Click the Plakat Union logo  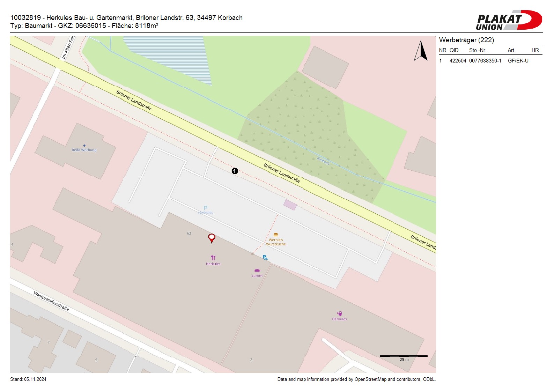coord(509,20)
